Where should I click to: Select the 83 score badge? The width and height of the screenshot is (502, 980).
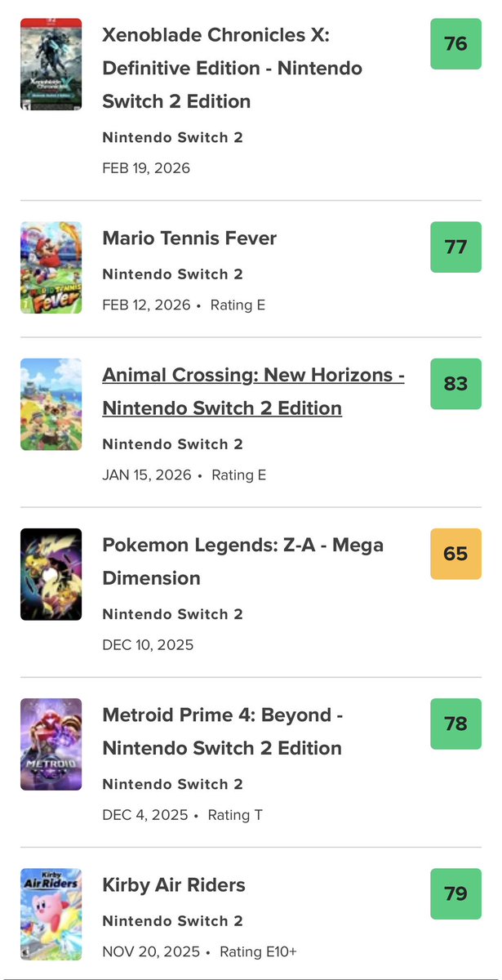455,384
